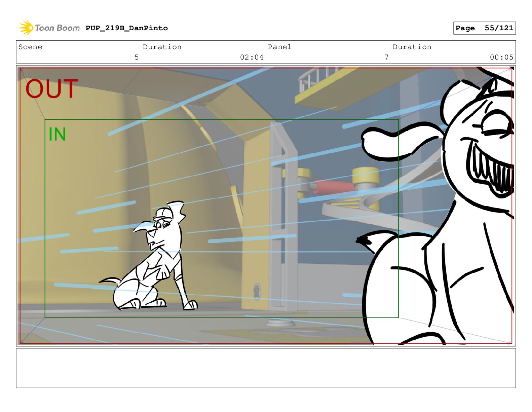
Task: Select scene duration value 02:04
Action: 252,57
